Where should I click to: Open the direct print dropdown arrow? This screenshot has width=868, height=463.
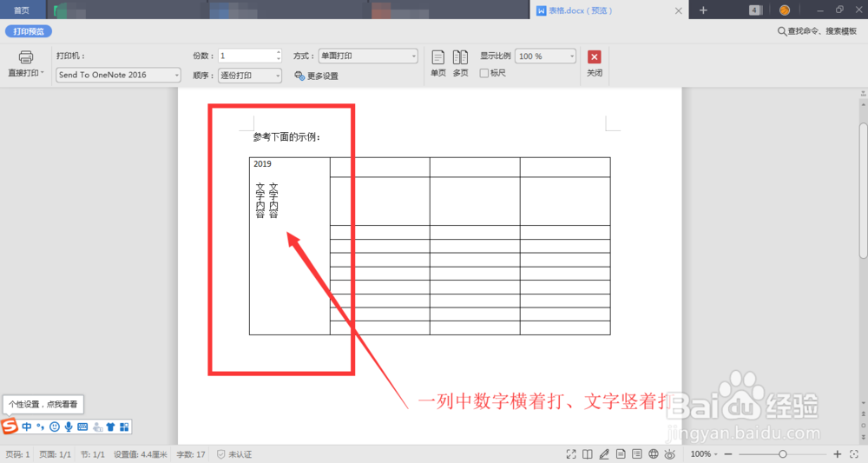pos(42,73)
